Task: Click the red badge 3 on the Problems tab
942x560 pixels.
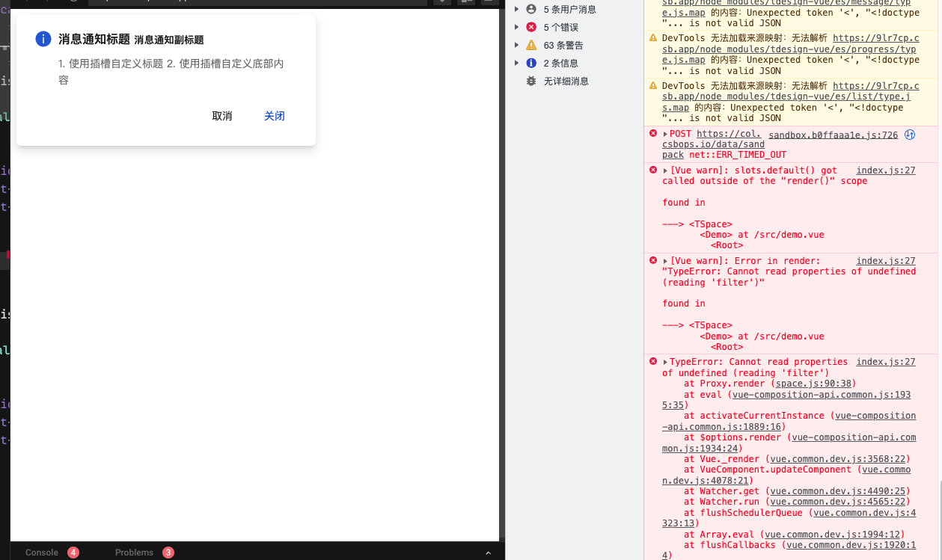Action: pyautogui.click(x=168, y=553)
